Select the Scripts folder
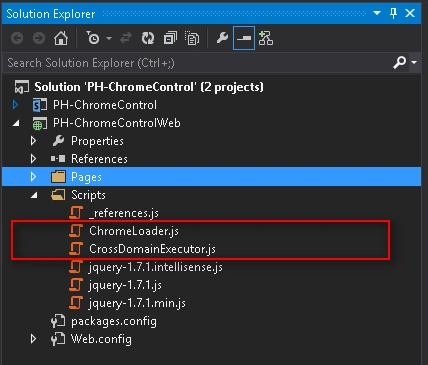Screen dimensions: 428x365 (x=88, y=195)
